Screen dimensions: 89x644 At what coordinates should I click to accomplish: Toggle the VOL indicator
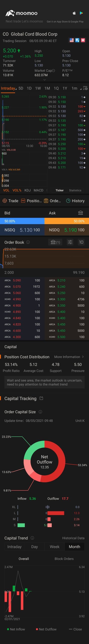pyautogui.click(x=6, y=190)
